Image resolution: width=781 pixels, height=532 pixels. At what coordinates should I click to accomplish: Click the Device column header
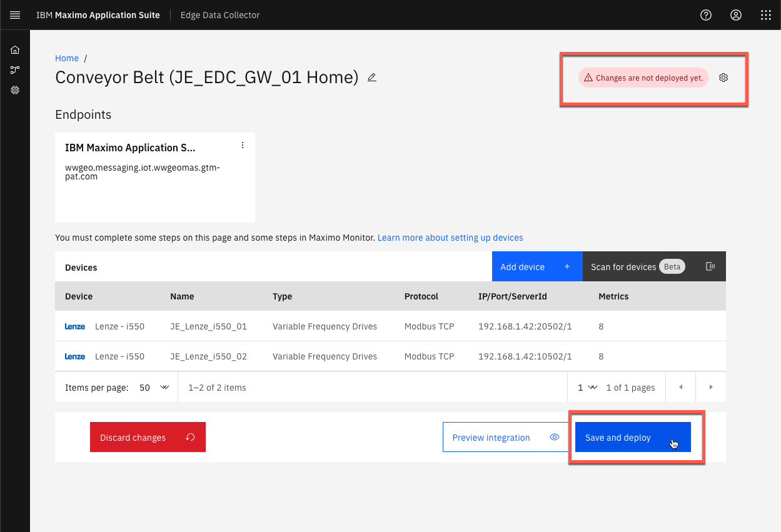(79, 296)
